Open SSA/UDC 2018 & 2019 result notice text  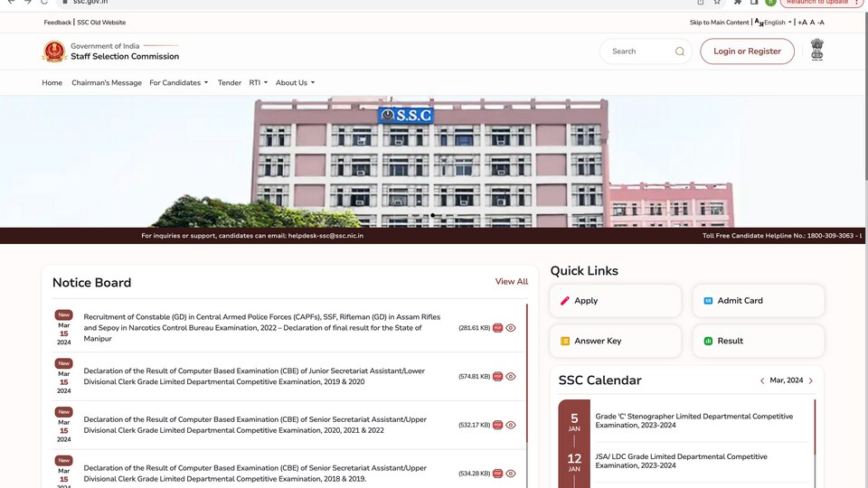click(x=255, y=474)
